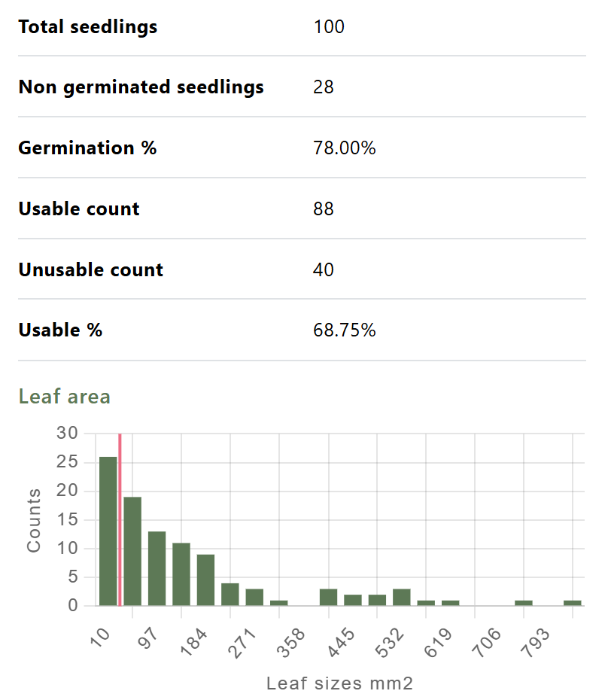
Task: Select the non germinated value 28
Action: click(x=324, y=87)
